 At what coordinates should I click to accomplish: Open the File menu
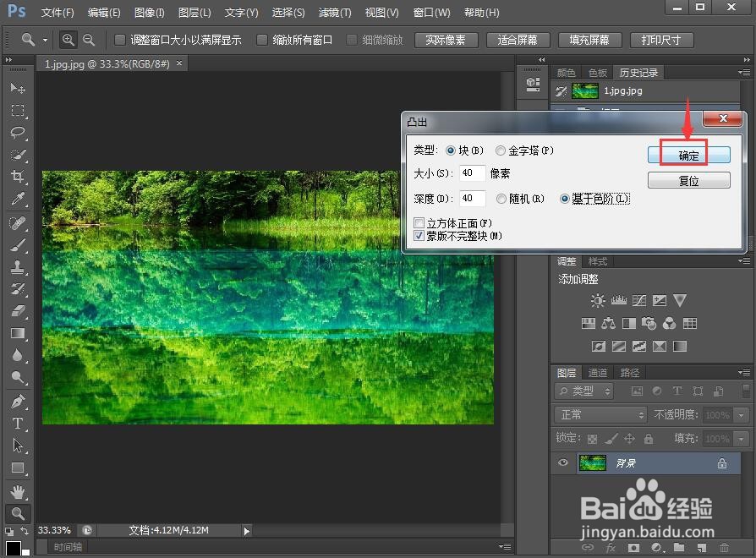click(x=58, y=13)
